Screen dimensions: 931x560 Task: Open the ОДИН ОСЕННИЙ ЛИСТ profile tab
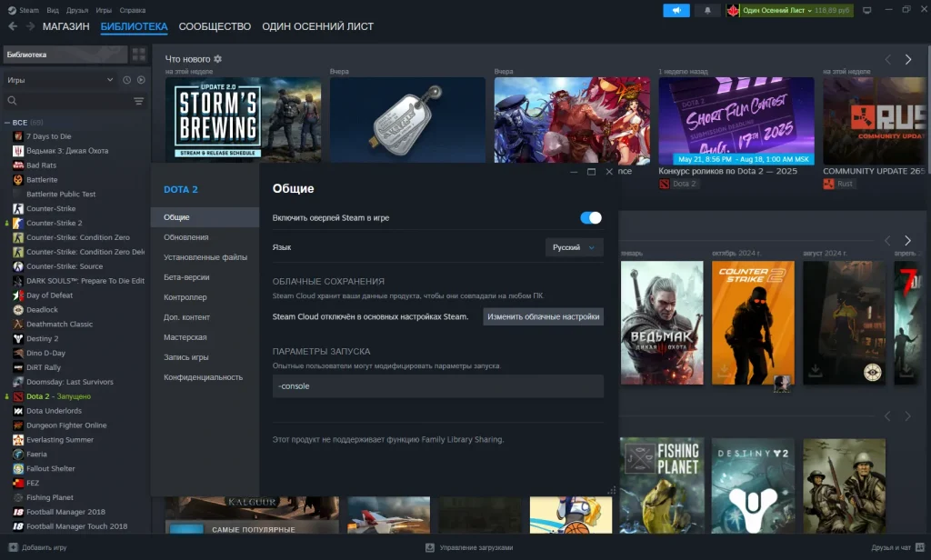(317, 26)
